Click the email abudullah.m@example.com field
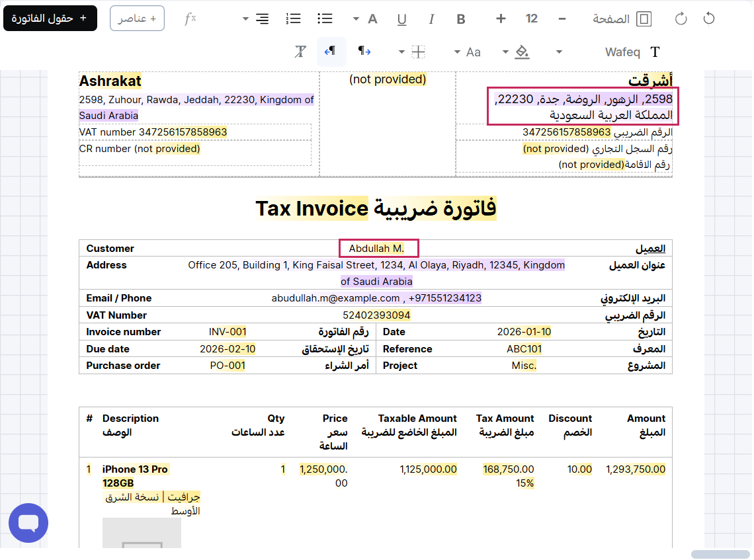754x560 pixels. [x=335, y=298]
